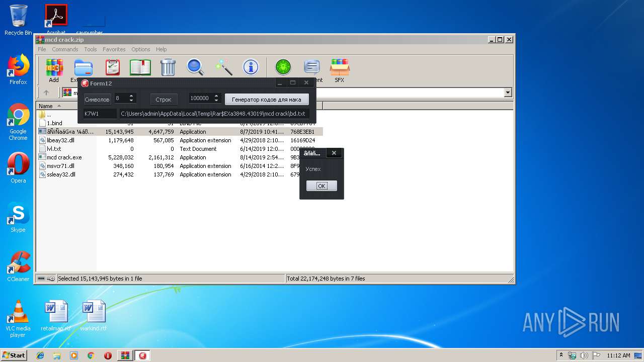Image resolution: width=644 pixels, height=362 pixels.
Task: Open Google Chrome desktop shortcut
Action: (18, 122)
